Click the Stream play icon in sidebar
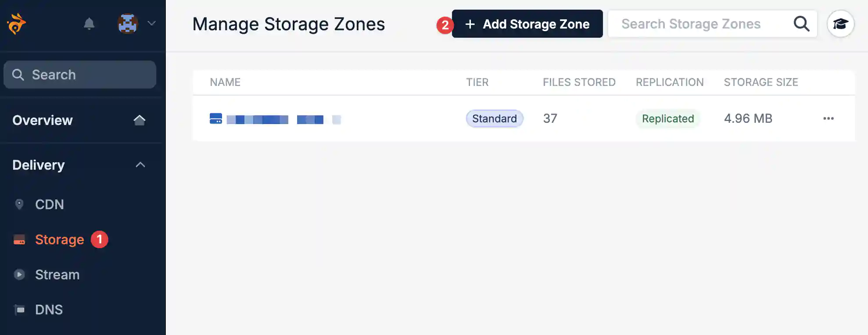 coord(19,274)
